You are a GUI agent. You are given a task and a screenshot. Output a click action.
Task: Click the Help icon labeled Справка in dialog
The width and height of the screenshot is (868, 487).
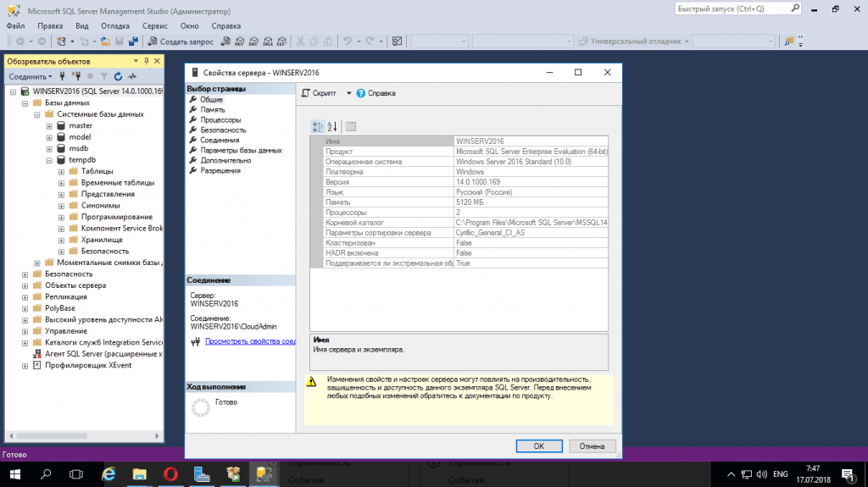(361, 93)
